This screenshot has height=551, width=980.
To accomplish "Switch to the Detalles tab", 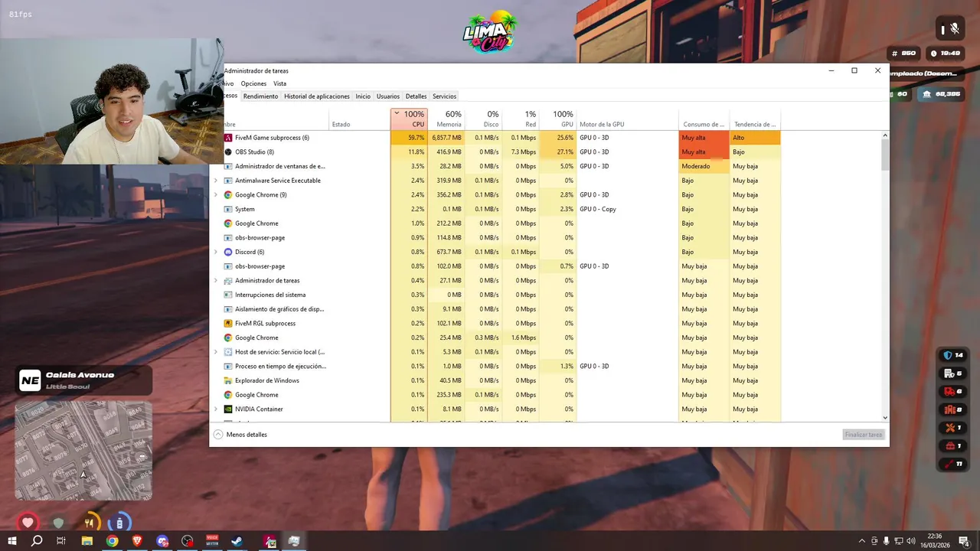I will point(416,96).
